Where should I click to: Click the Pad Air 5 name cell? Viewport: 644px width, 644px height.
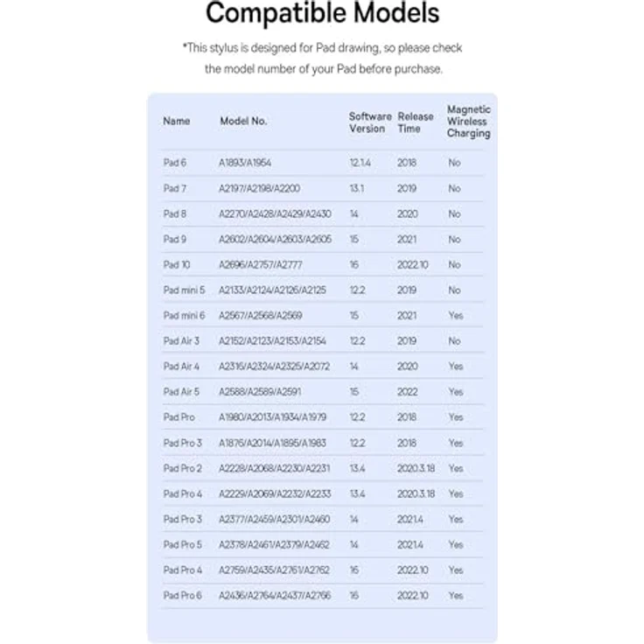181,392
